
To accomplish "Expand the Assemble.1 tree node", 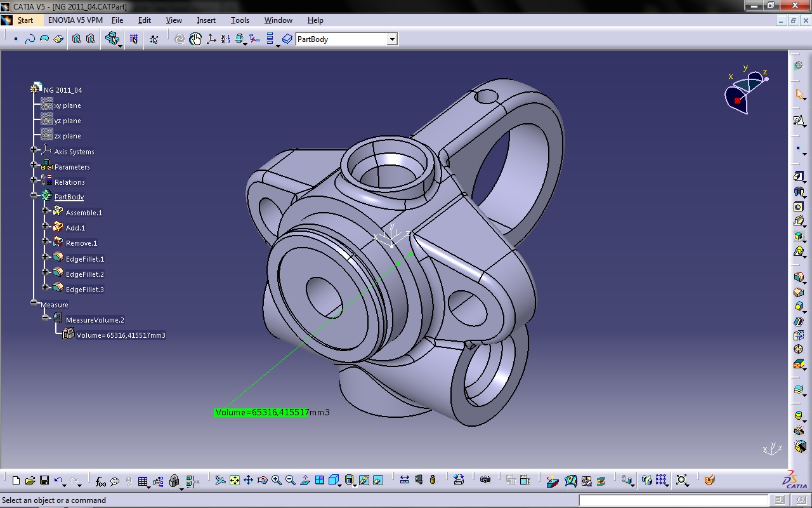I will [x=46, y=210].
